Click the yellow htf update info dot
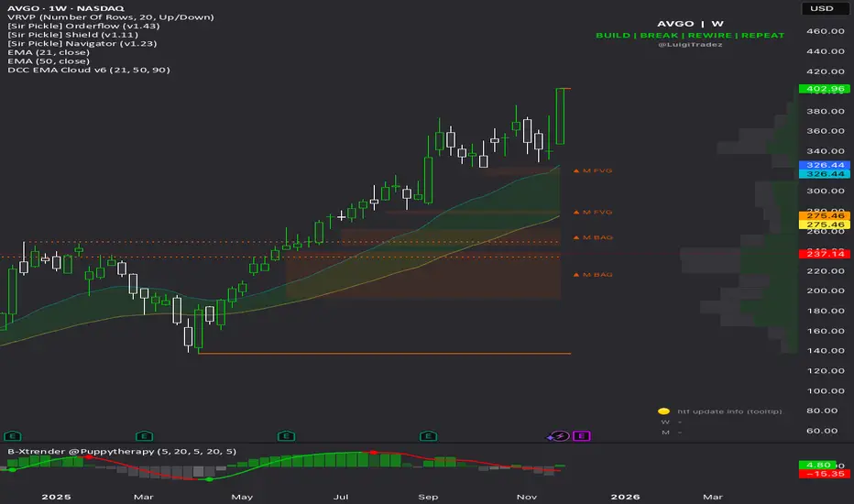854x504 pixels. point(663,411)
